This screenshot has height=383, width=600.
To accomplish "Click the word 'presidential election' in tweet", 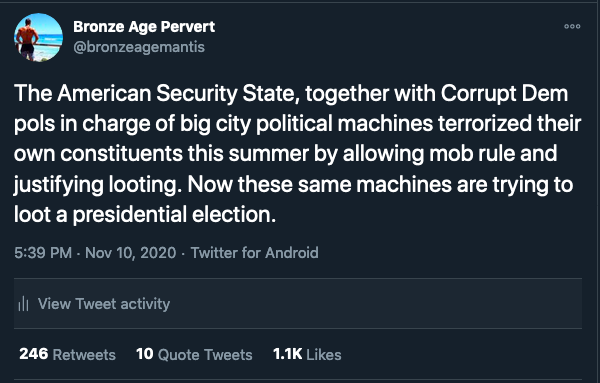I will click(174, 214).
